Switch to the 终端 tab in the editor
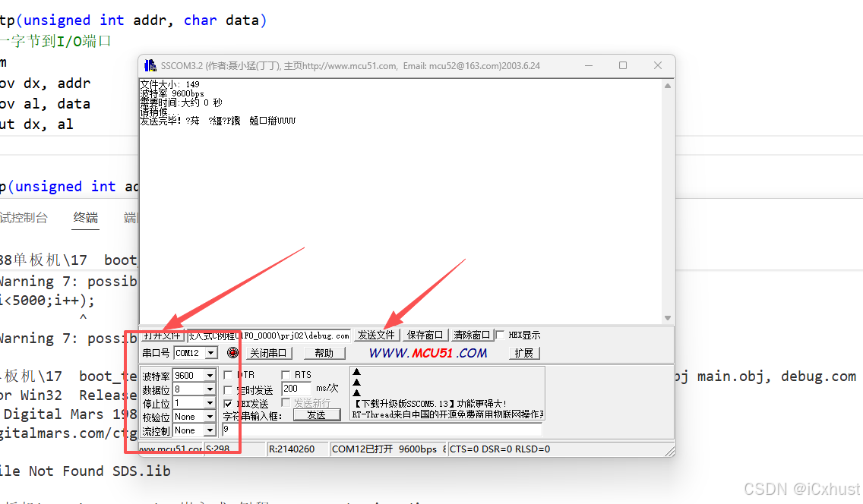 coord(86,218)
